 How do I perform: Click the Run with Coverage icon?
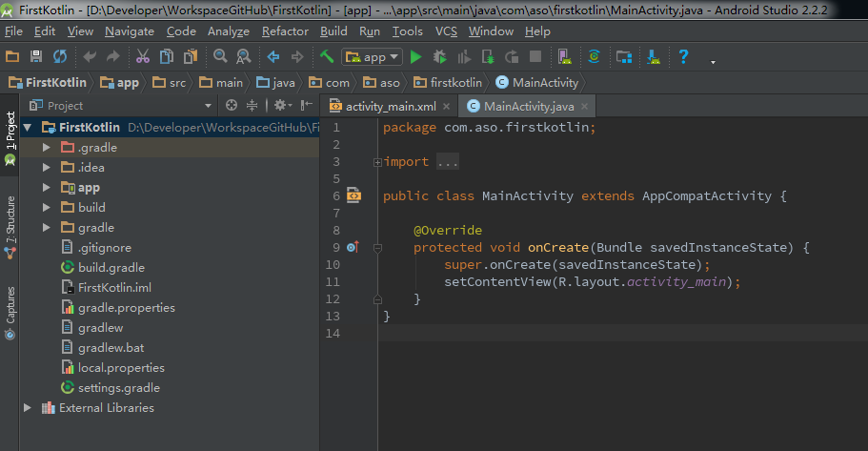[x=464, y=56]
